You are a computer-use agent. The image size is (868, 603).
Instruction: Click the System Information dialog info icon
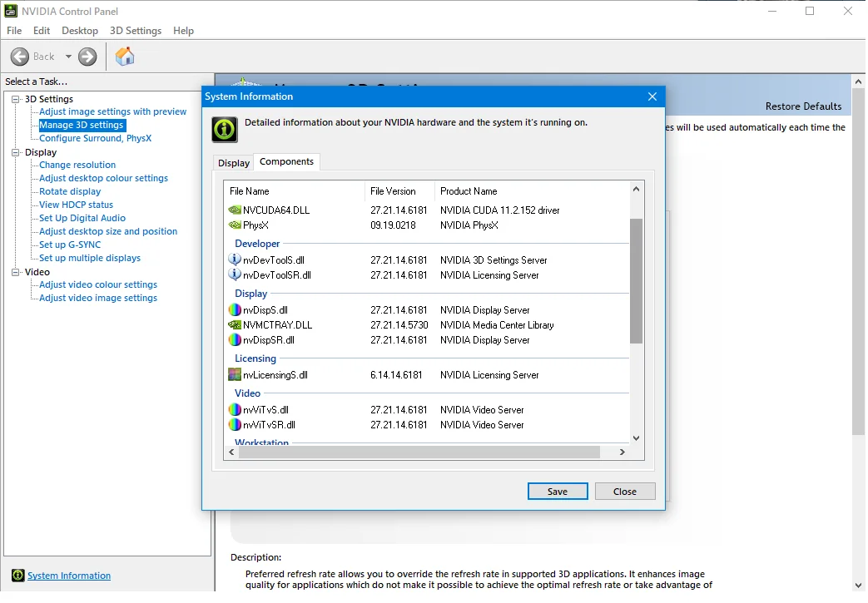(x=225, y=130)
